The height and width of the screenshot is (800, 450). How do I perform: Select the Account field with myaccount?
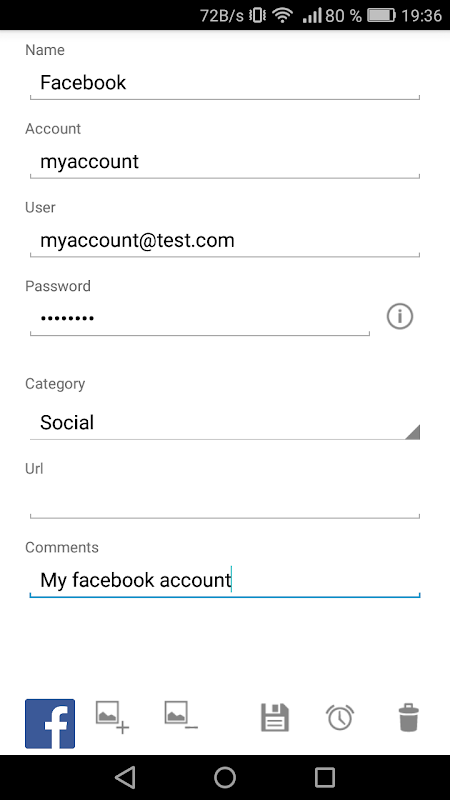(x=224, y=162)
